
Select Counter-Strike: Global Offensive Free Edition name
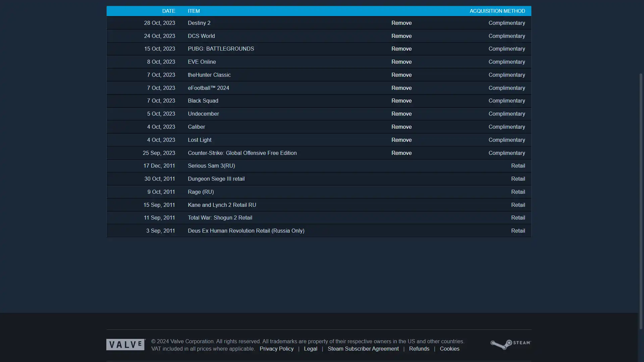(x=242, y=153)
